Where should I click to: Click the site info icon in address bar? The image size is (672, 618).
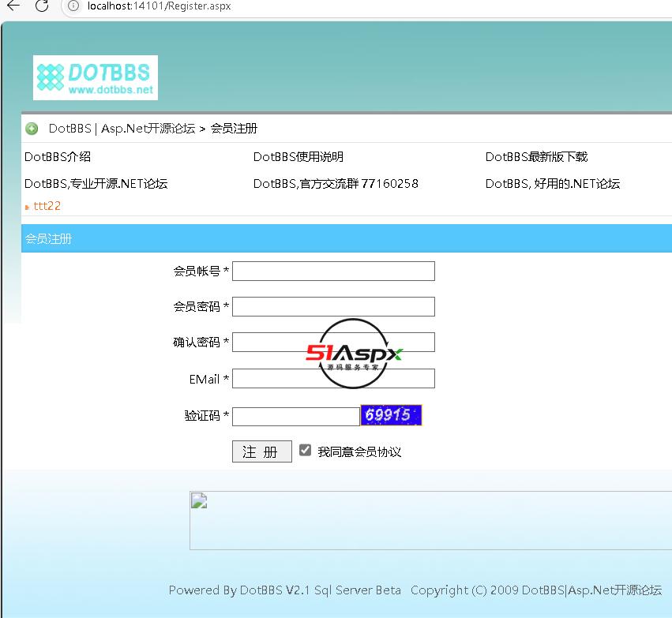tap(73, 6)
